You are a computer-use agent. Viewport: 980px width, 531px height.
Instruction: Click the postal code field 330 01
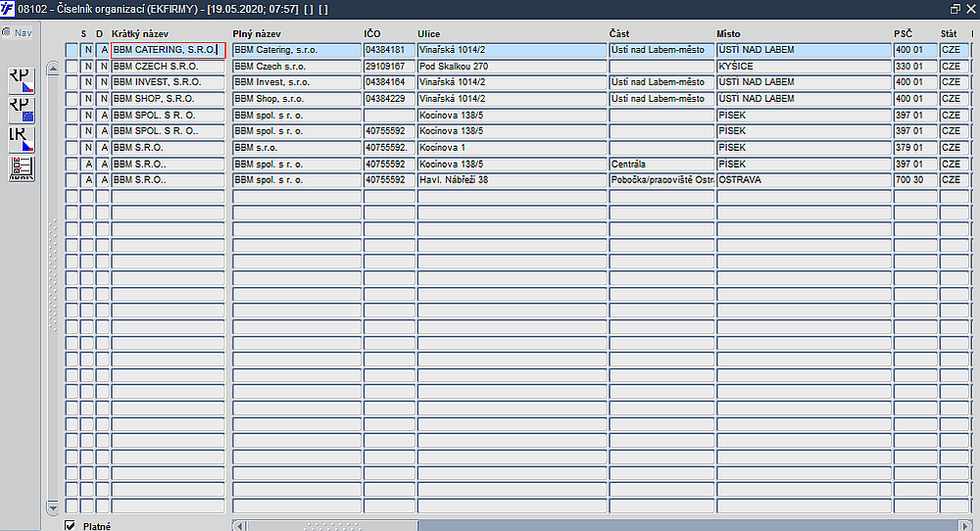915,67
